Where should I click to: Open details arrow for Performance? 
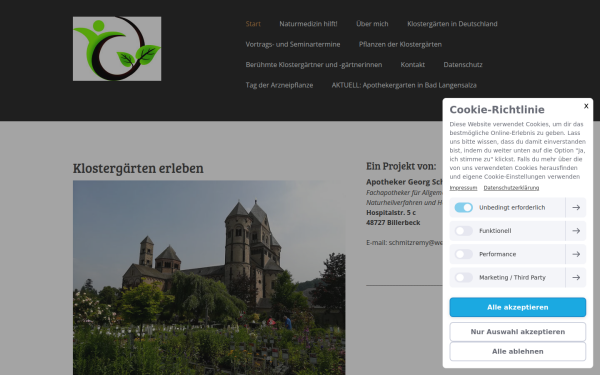[x=576, y=254]
